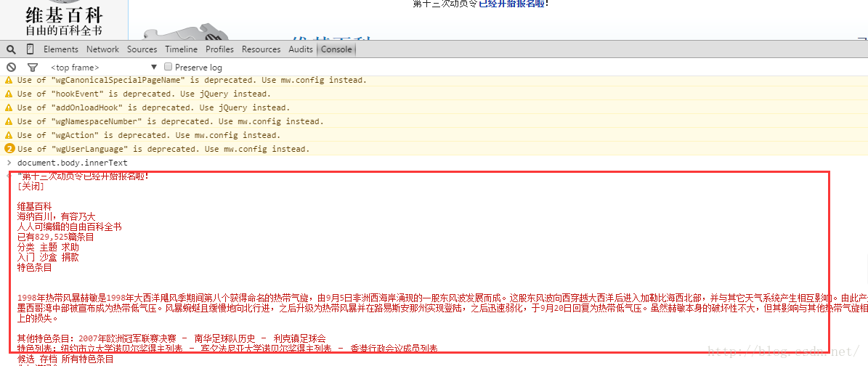
Task: Click the 维基百科 logo on the page
Action: [64, 20]
